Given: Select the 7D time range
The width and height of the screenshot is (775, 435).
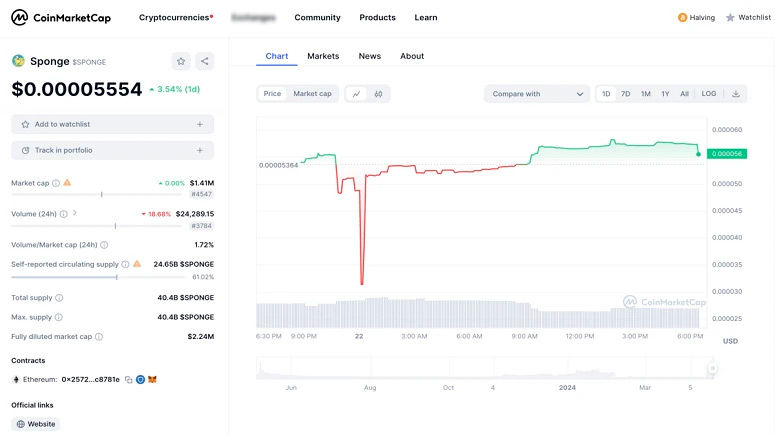Looking at the screenshot, I should [x=626, y=94].
